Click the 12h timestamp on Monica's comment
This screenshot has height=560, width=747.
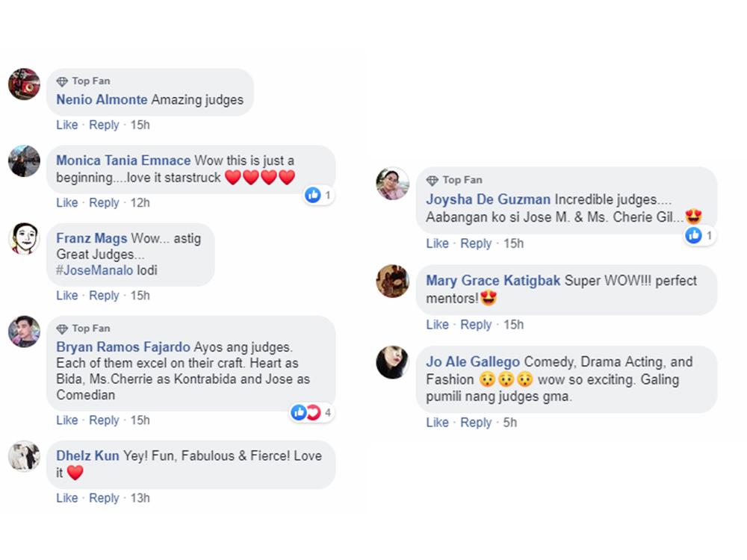pyautogui.click(x=140, y=202)
